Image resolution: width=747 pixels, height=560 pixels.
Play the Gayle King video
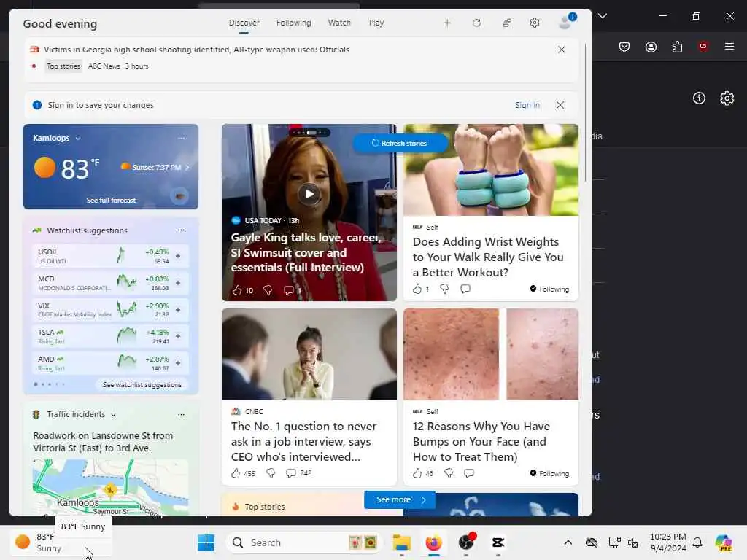coord(309,194)
